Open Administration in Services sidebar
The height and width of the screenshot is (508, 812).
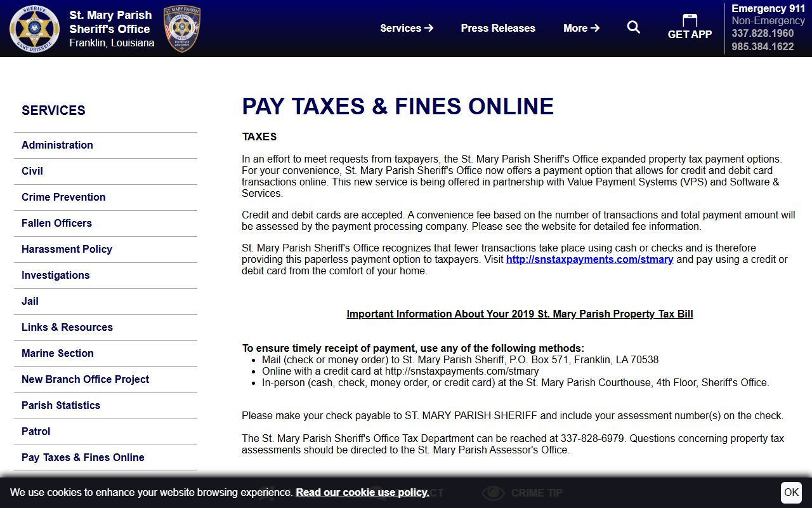coord(105,145)
